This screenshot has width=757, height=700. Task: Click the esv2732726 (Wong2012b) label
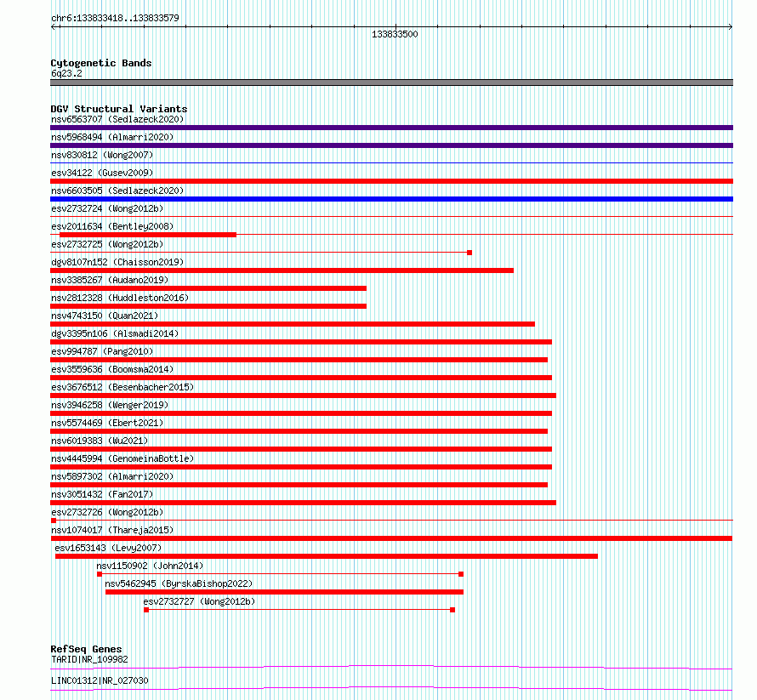[x=107, y=512]
